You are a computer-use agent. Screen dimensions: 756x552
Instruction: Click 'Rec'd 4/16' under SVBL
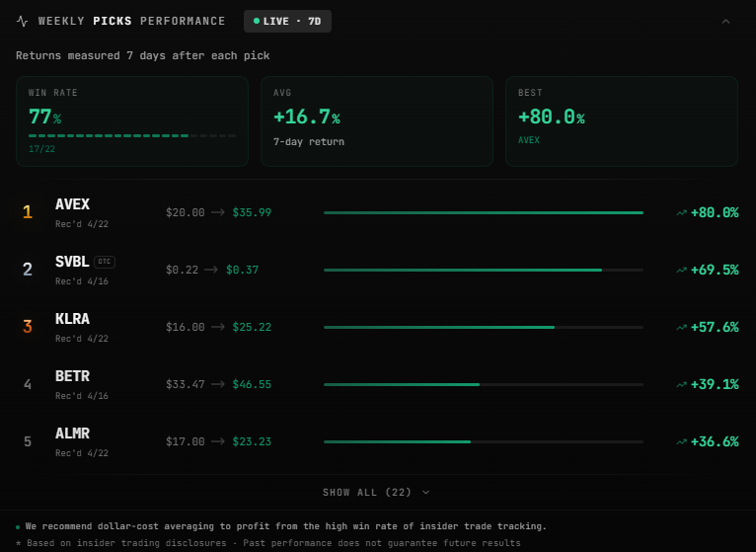point(82,281)
